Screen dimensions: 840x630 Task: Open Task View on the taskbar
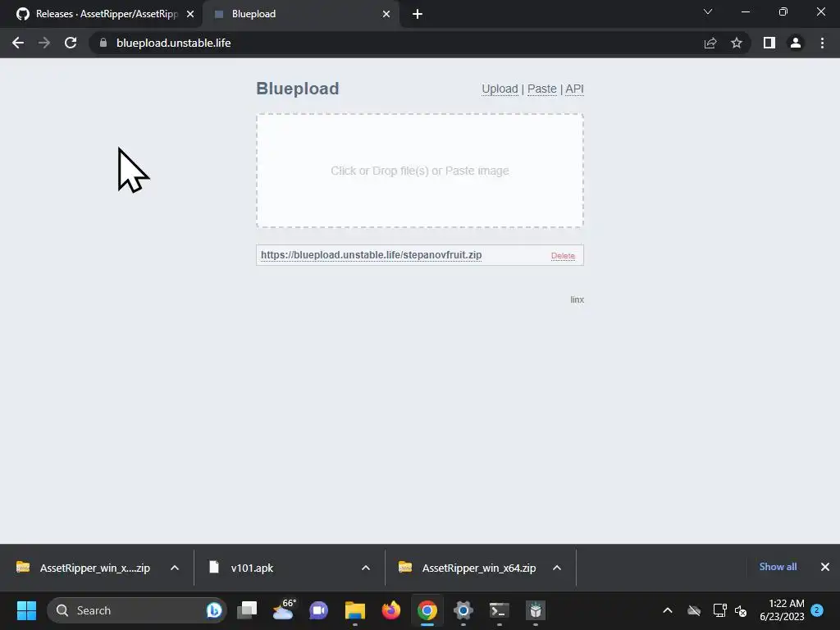coord(247,610)
